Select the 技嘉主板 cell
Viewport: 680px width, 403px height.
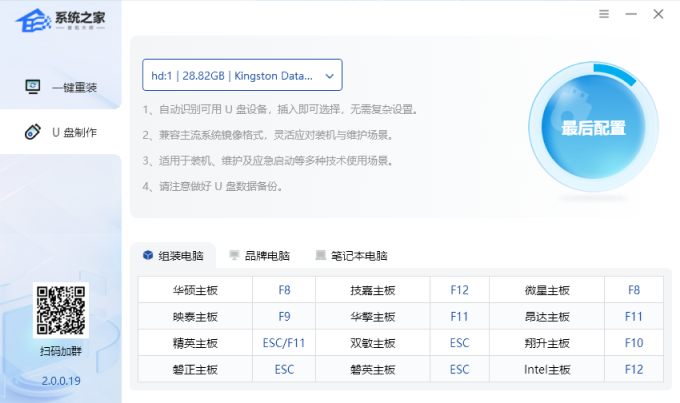coord(373,290)
